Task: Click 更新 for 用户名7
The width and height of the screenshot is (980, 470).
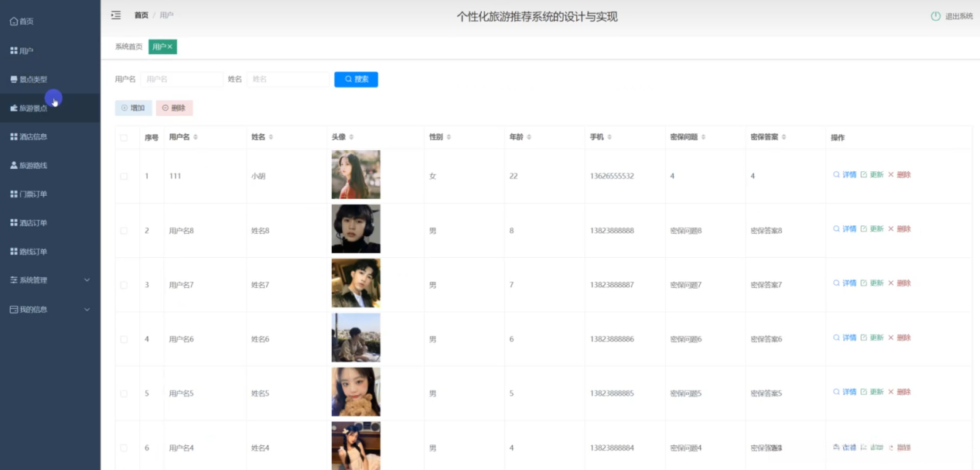Action: pos(872,283)
